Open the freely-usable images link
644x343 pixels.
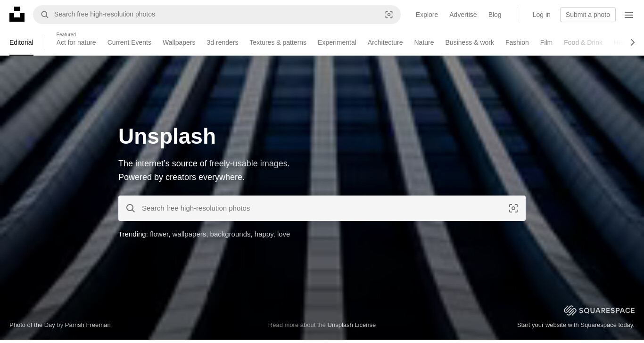click(248, 163)
